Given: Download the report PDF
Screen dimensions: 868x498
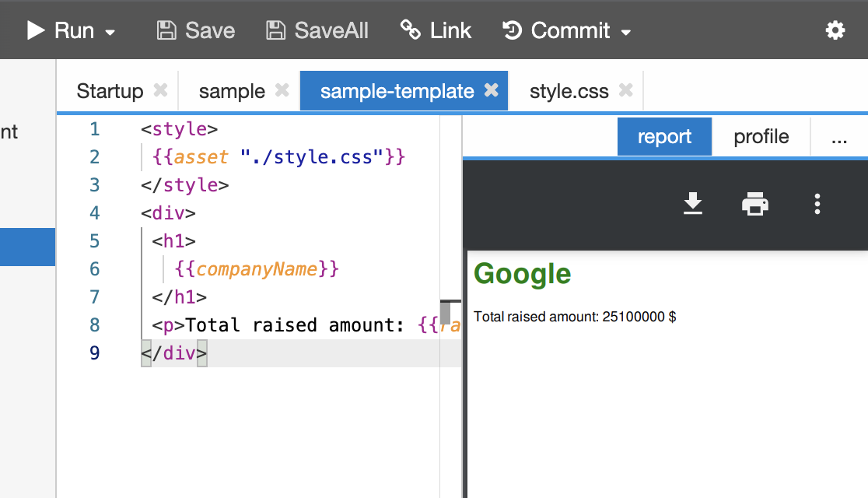Looking at the screenshot, I should coord(692,204).
